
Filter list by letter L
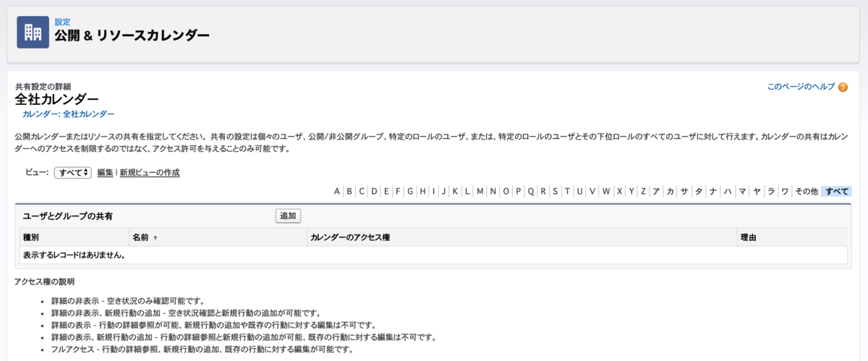point(467,192)
